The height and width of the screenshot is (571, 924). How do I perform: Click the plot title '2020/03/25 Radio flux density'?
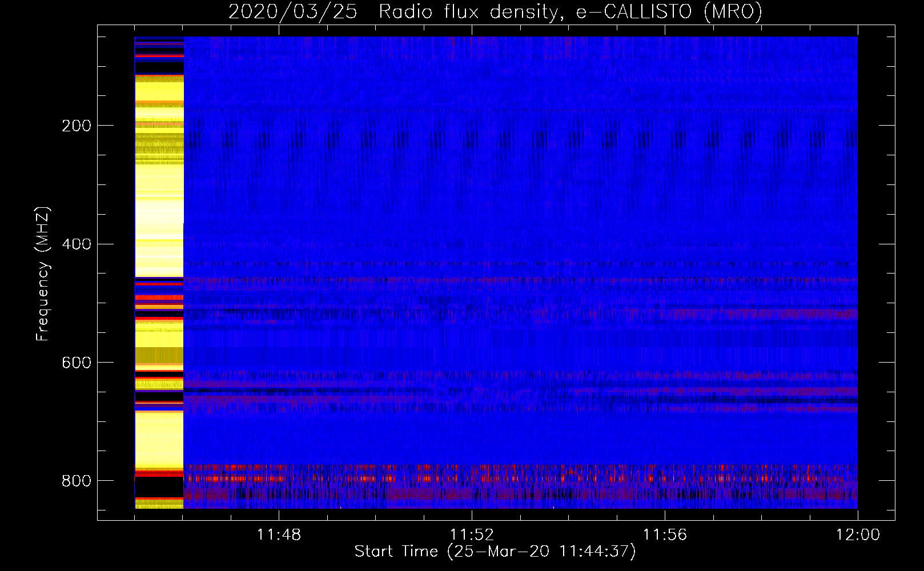[x=495, y=11]
